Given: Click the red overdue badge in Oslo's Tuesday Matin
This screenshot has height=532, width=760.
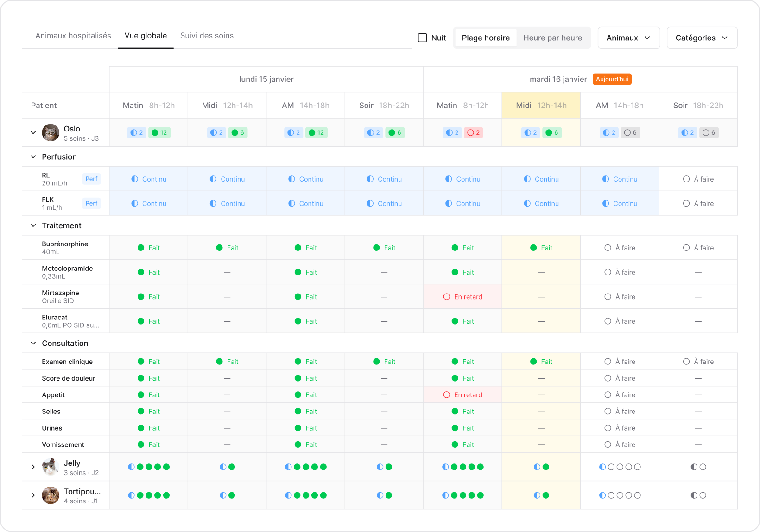Looking at the screenshot, I should 474,133.
